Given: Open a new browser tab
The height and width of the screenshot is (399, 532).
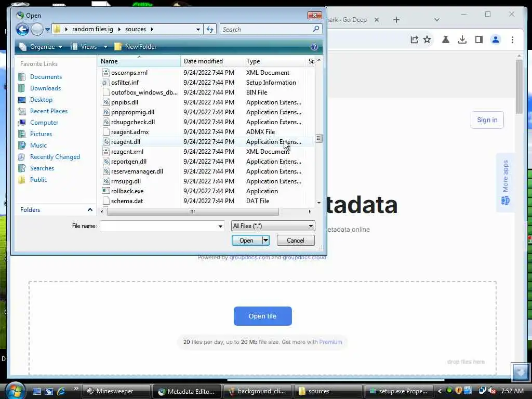Looking at the screenshot, I should click(396, 20).
